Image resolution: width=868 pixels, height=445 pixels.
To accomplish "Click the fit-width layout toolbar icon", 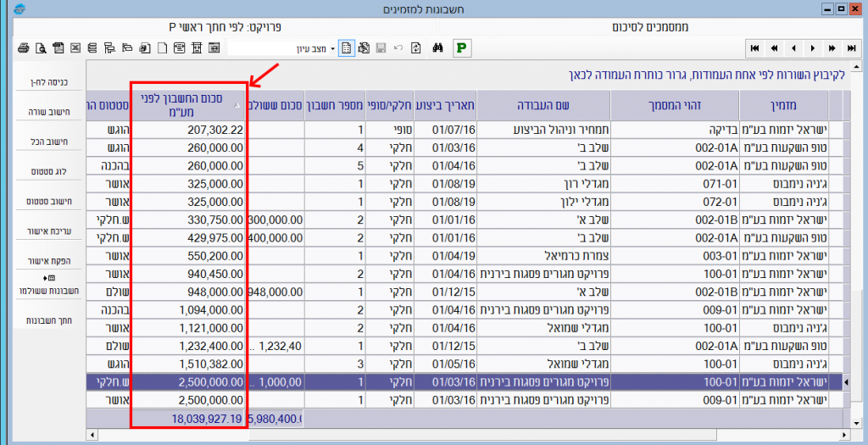I will click(x=180, y=48).
